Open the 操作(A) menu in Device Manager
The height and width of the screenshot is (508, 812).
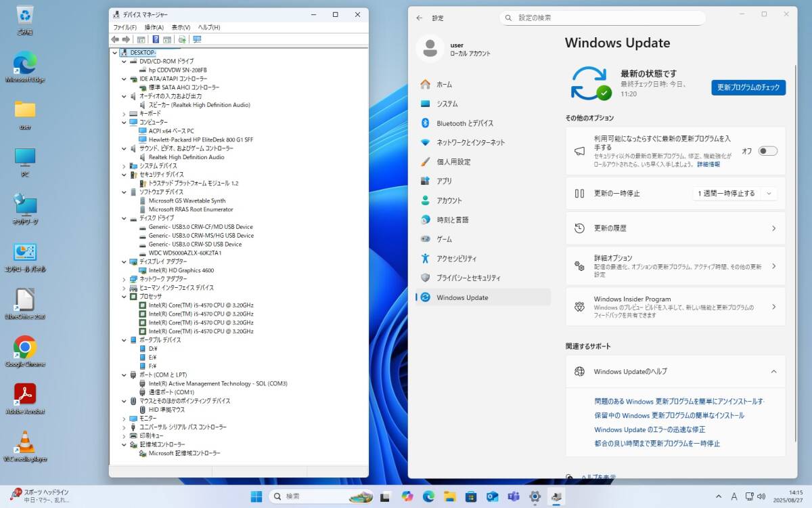coord(154,27)
